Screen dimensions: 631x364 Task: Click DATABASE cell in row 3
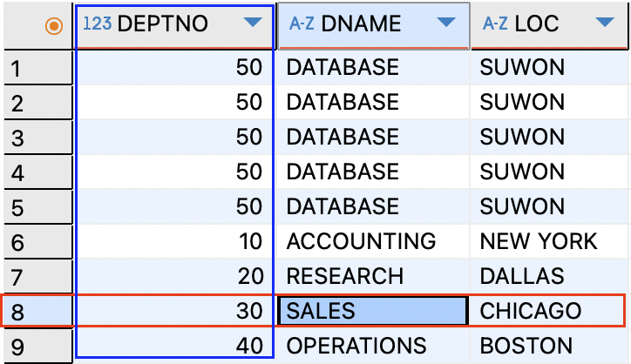coord(373,137)
